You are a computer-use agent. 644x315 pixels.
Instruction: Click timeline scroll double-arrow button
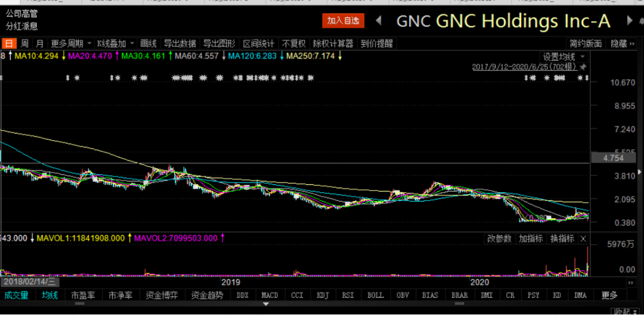(630, 283)
